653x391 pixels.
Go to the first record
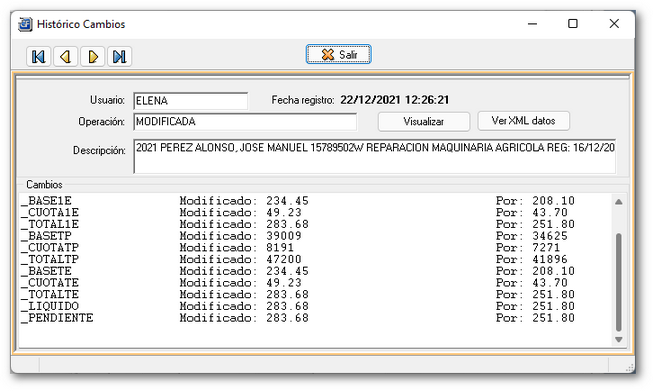(38, 56)
